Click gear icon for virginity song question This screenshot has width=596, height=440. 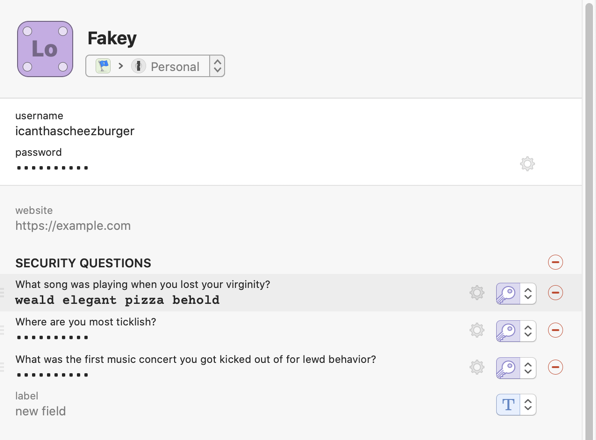click(x=477, y=293)
